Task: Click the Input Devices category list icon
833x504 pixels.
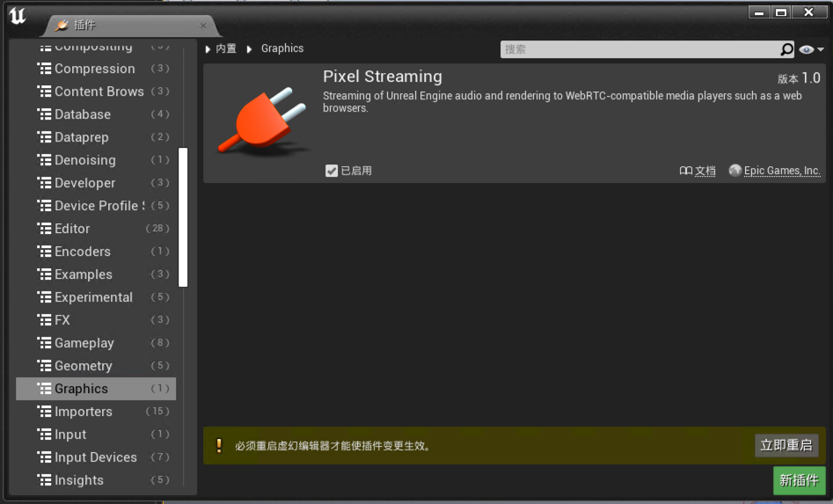Action: (45, 457)
